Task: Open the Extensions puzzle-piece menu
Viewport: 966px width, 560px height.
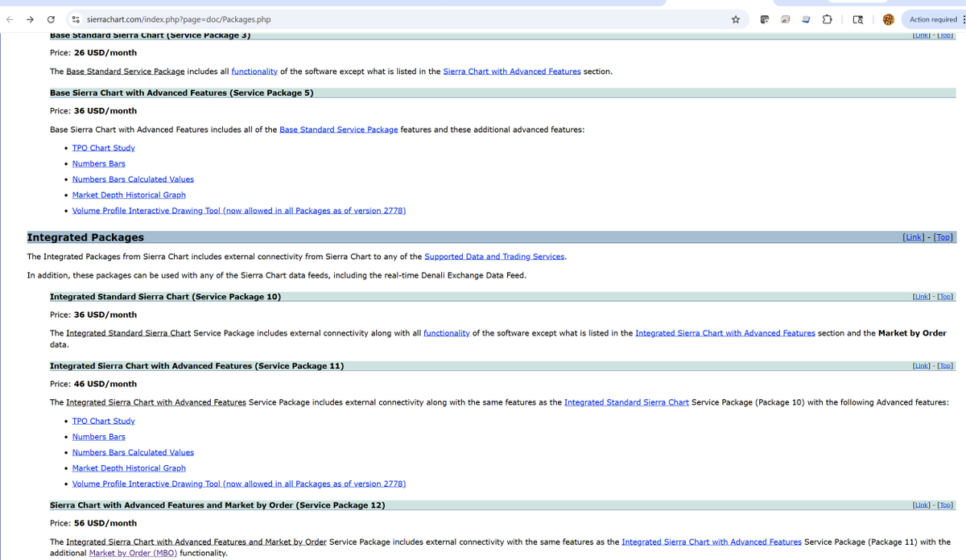Action: [x=828, y=19]
